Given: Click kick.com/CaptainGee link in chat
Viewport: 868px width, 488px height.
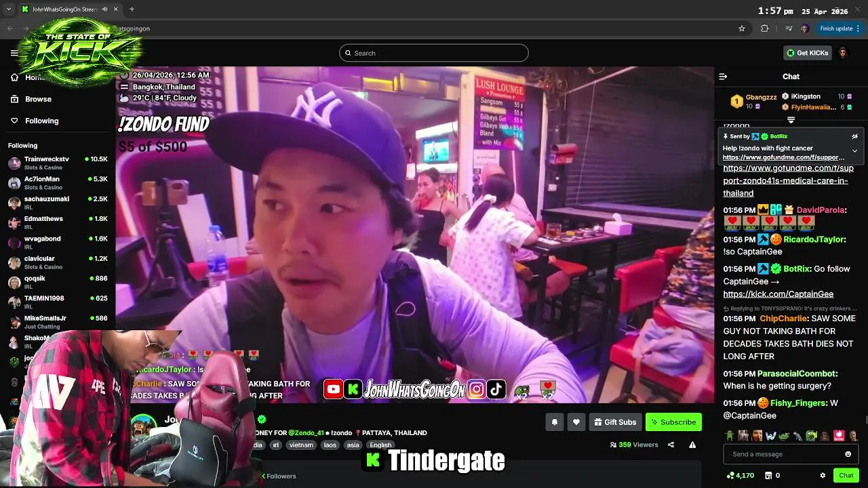Looking at the screenshot, I should pyautogui.click(x=778, y=294).
